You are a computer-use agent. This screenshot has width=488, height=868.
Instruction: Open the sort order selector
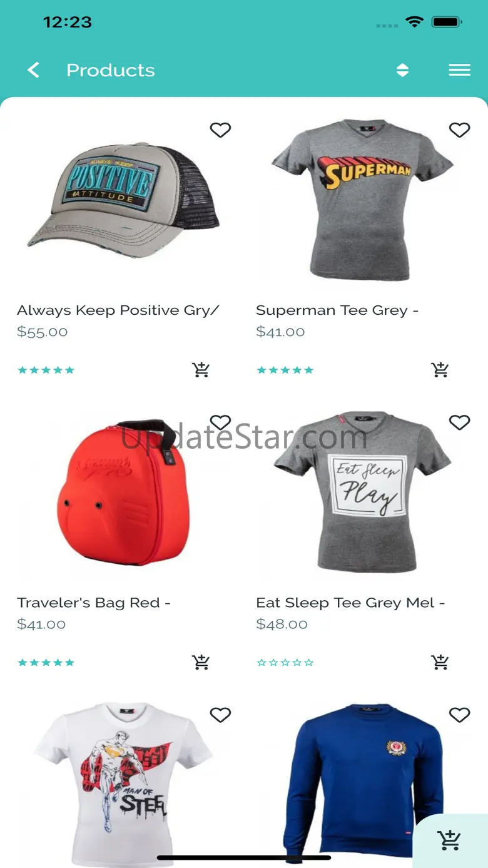point(402,70)
